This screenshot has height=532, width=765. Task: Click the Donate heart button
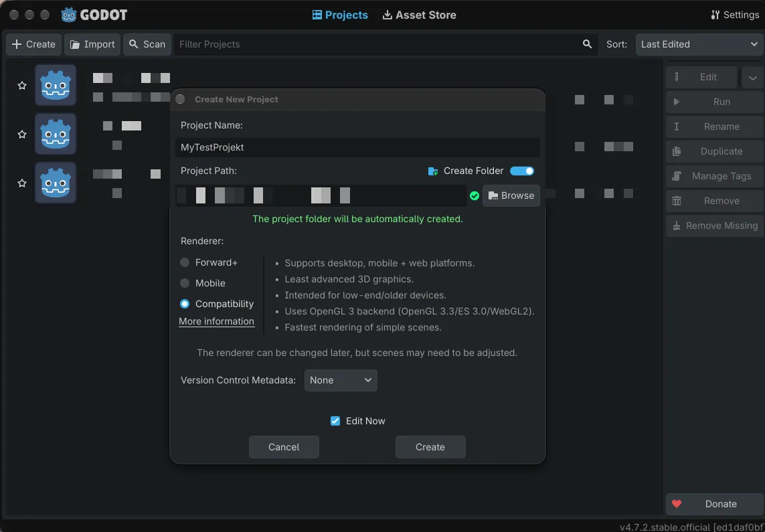[x=715, y=504]
